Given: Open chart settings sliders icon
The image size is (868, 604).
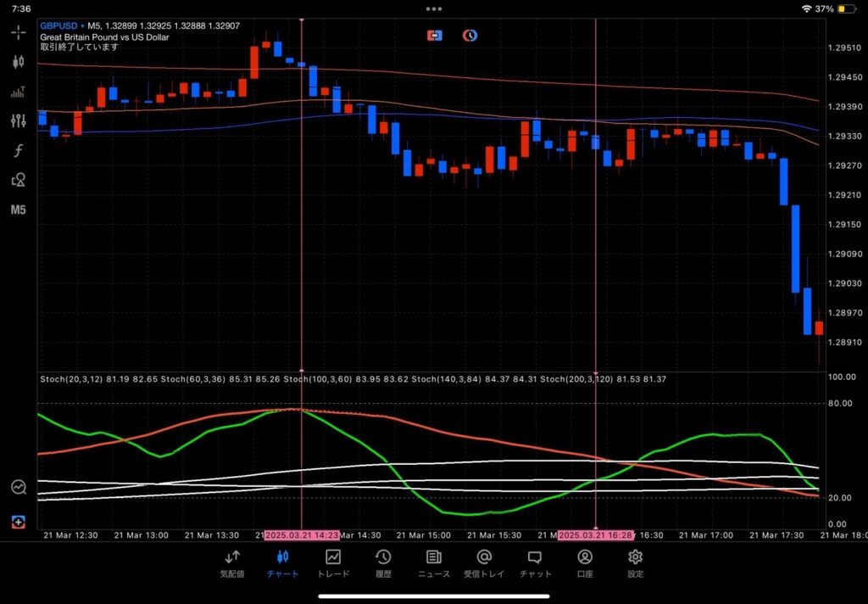Looking at the screenshot, I should point(19,120).
